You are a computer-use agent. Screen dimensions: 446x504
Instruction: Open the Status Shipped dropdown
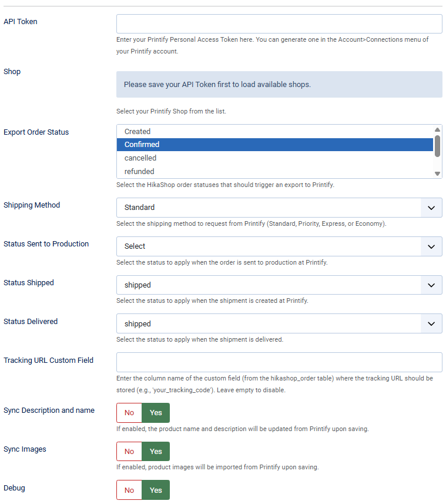(279, 285)
